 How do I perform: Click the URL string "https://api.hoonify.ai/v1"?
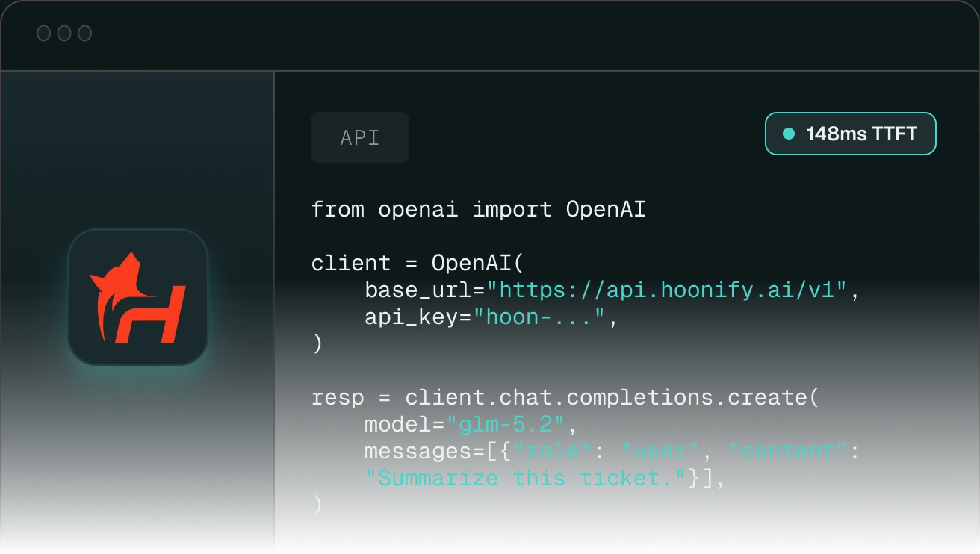point(666,290)
